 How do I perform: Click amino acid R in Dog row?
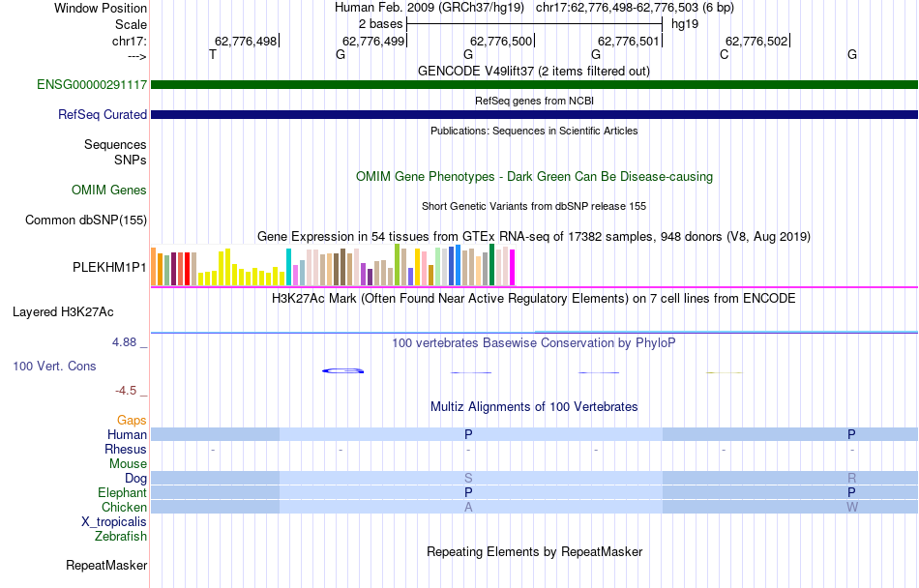pyautogui.click(x=851, y=479)
